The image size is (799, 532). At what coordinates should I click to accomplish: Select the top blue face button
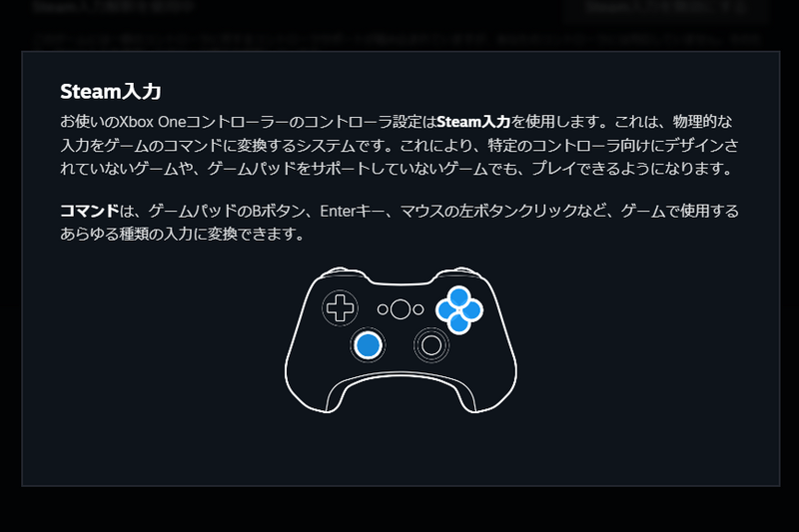click(x=459, y=296)
